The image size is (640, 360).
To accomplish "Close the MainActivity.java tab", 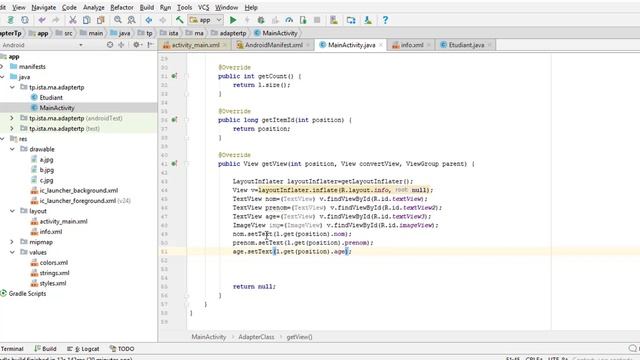I will coord(381,45).
